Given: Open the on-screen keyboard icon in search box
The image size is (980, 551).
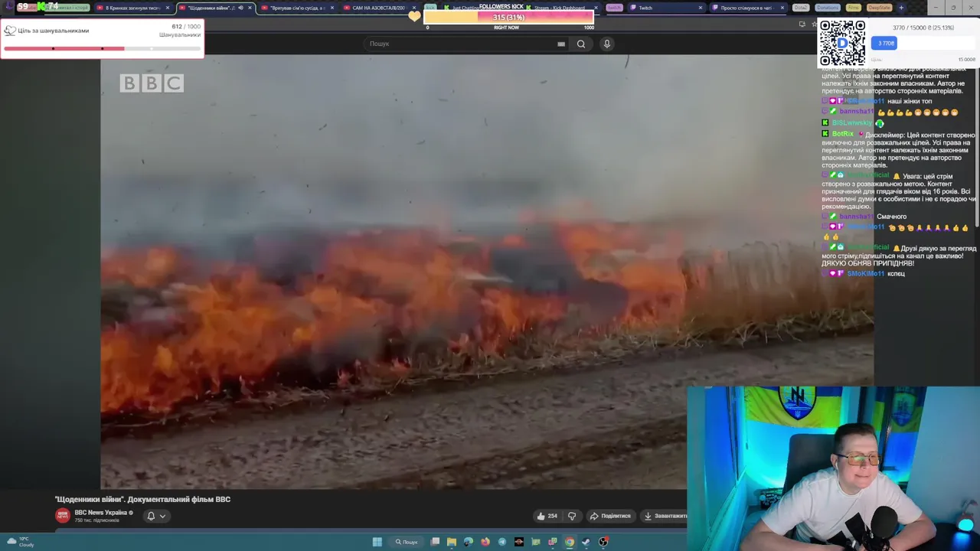Looking at the screenshot, I should pyautogui.click(x=561, y=44).
